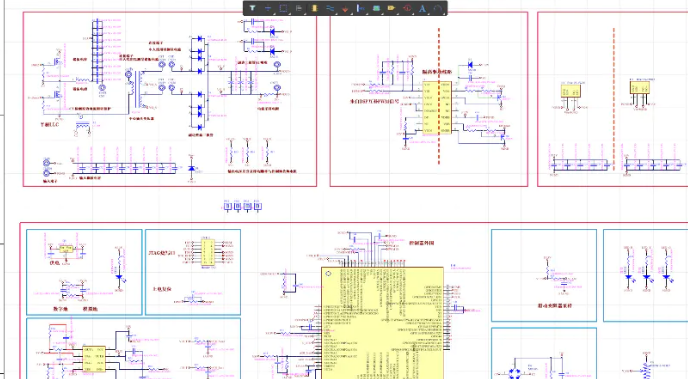The image size is (688, 379).
Task: Select the upper MOSFET in half-bridge
Action: [57, 62]
